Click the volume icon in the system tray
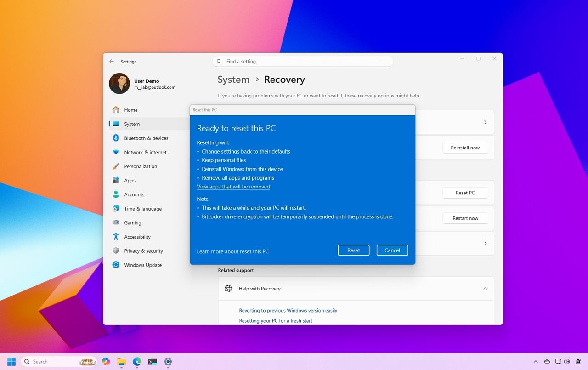Image resolution: width=588 pixels, height=370 pixels. tap(567, 362)
